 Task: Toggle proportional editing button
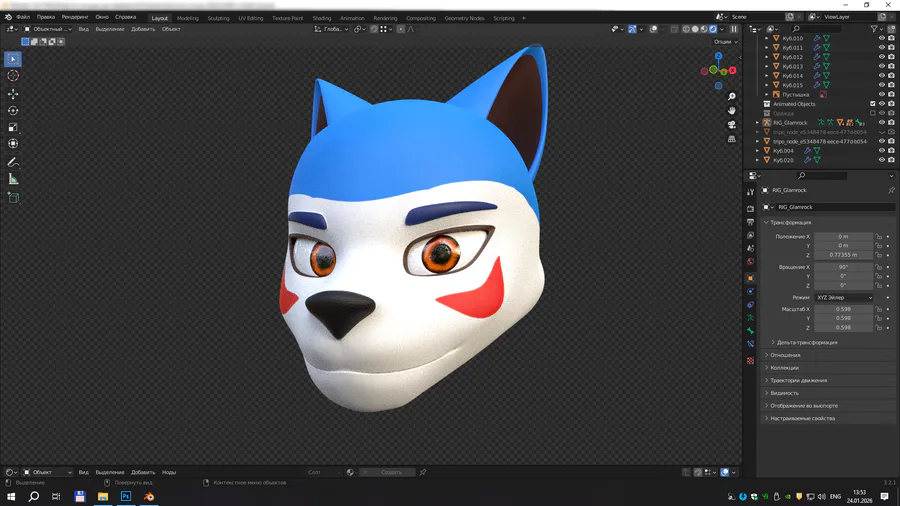(401, 29)
